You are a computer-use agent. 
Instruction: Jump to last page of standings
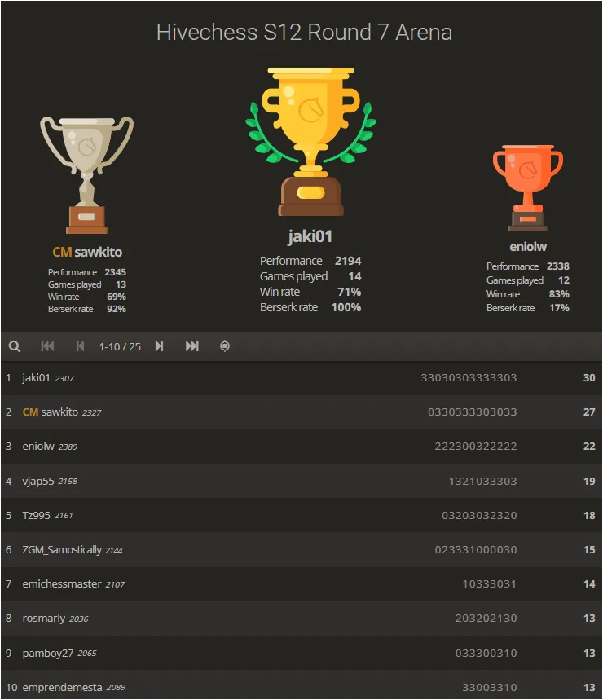coord(192,346)
